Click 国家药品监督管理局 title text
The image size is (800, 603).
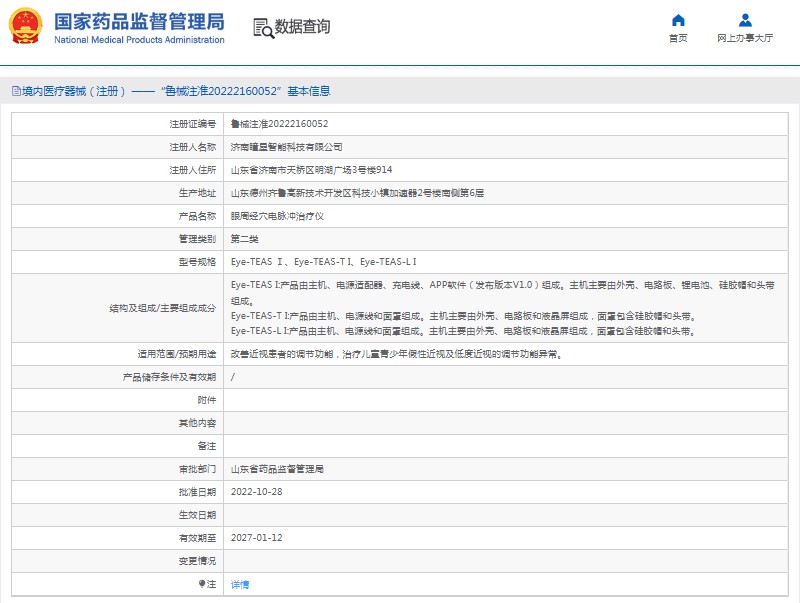(139, 21)
